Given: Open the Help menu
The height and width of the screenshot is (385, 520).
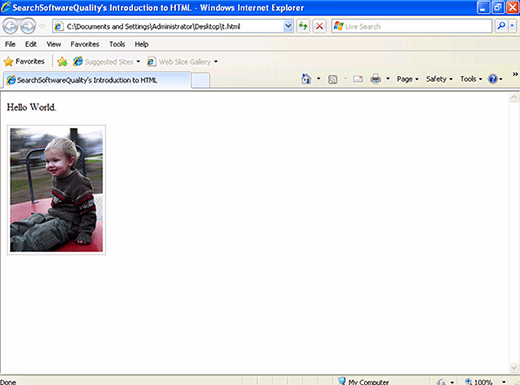Looking at the screenshot, I should [141, 44].
